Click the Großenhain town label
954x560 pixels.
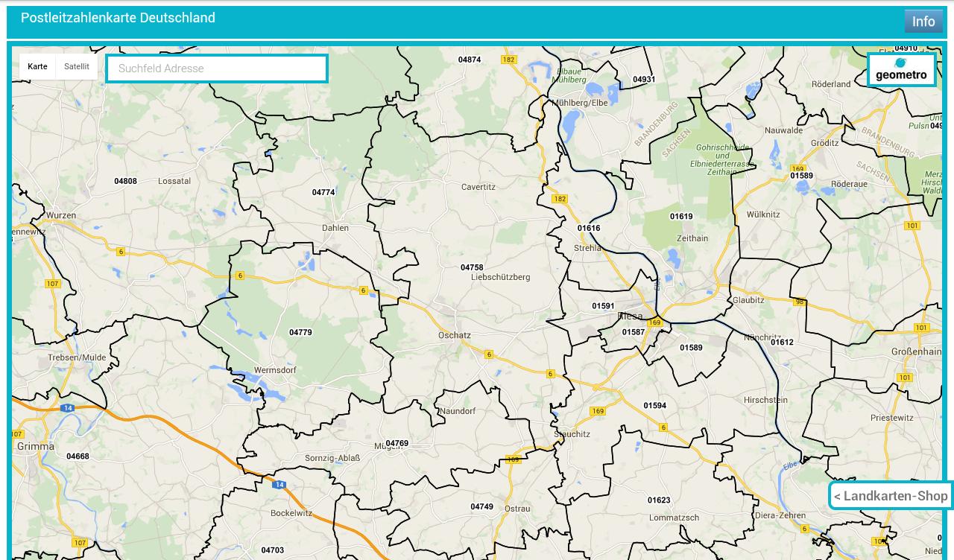point(916,351)
